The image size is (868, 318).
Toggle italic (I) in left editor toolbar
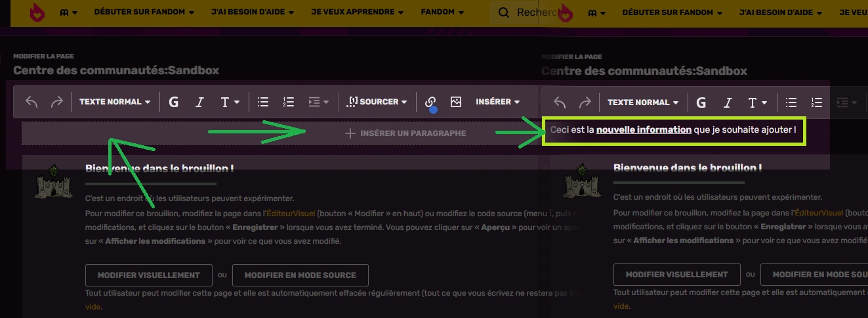(200, 102)
